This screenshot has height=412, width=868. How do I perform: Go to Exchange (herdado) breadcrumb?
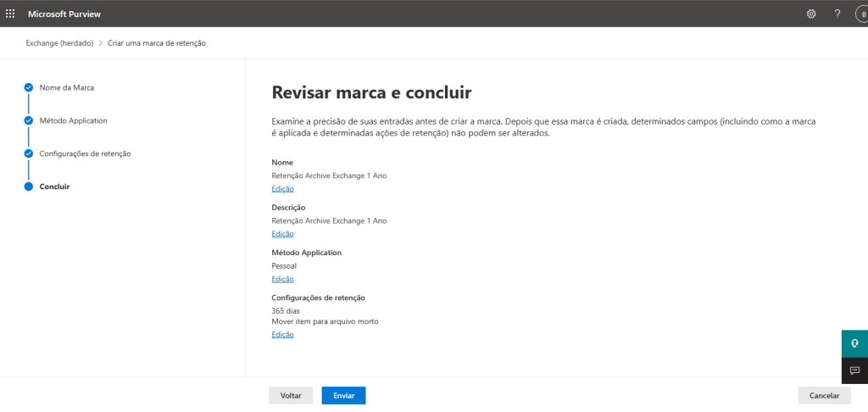59,42
